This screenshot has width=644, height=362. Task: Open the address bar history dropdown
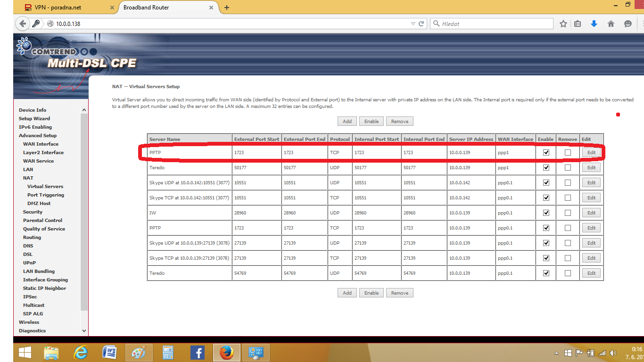tap(413, 24)
